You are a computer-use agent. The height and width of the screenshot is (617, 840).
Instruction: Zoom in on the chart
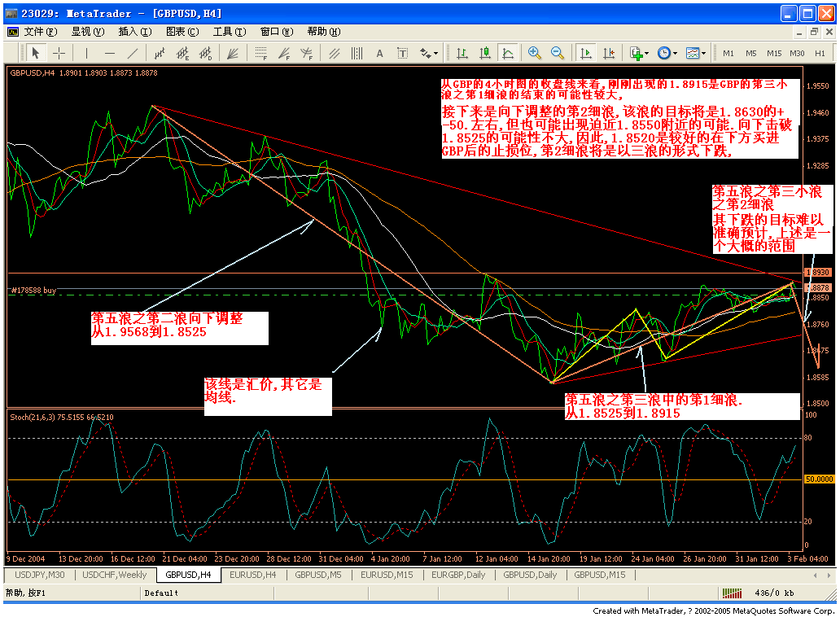click(x=534, y=53)
